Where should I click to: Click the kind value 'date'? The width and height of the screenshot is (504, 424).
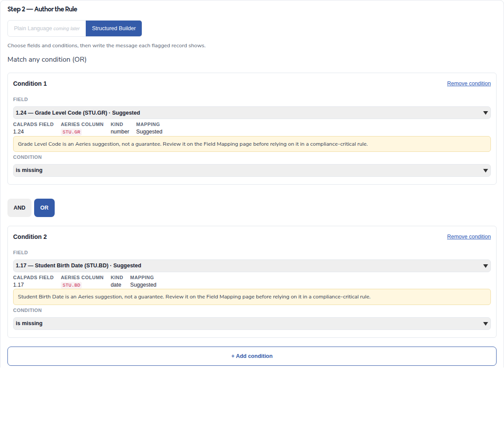pos(116,285)
